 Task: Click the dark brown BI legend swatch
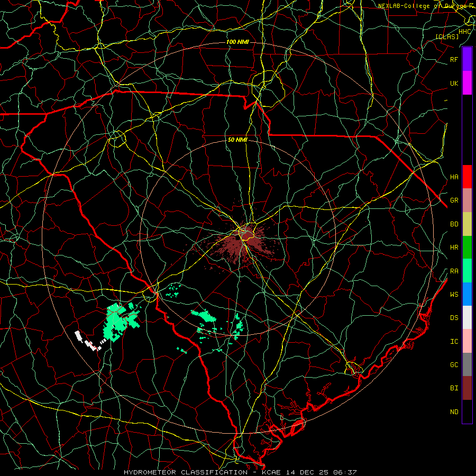coord(467,388)
